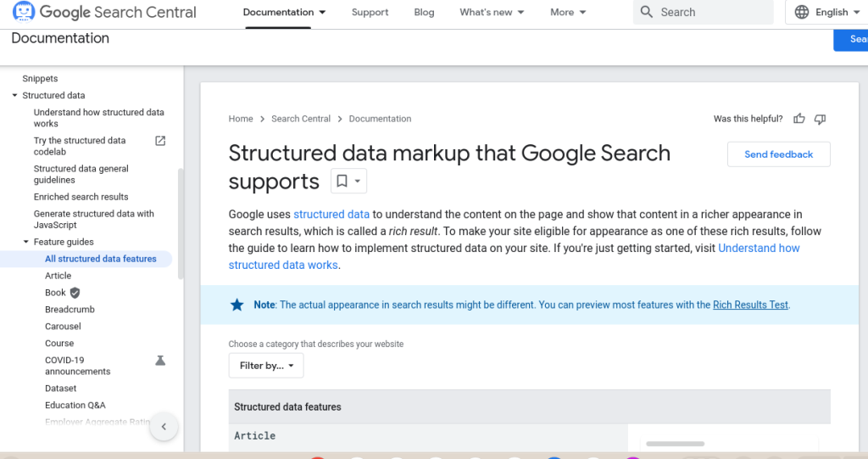This screenshot has height=459, width=868.
Task: Collapse the Structured data tree section
Action: click(x=15, y=95)
